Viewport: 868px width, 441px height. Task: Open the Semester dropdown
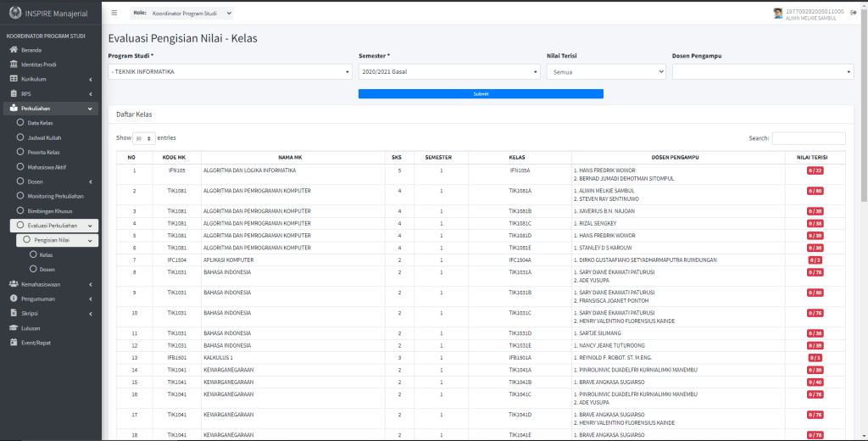tap(449, 71)
